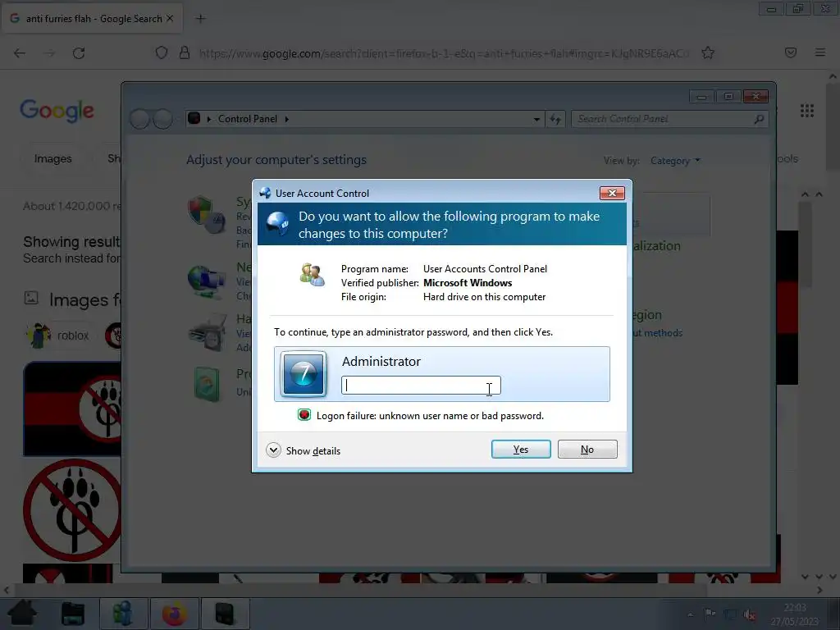Close the User Account Control dialog
Viewport: 840px width, 630px height.
(x=612, y=193)
